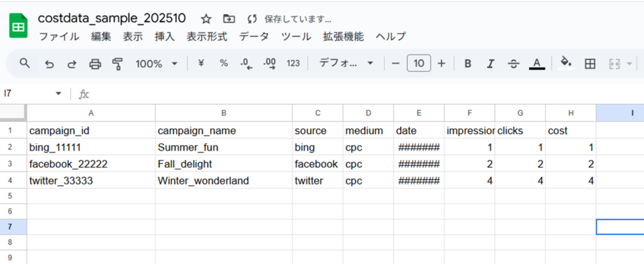Open the borders grid icon
The image size is (644, 264).
[590, 64]
